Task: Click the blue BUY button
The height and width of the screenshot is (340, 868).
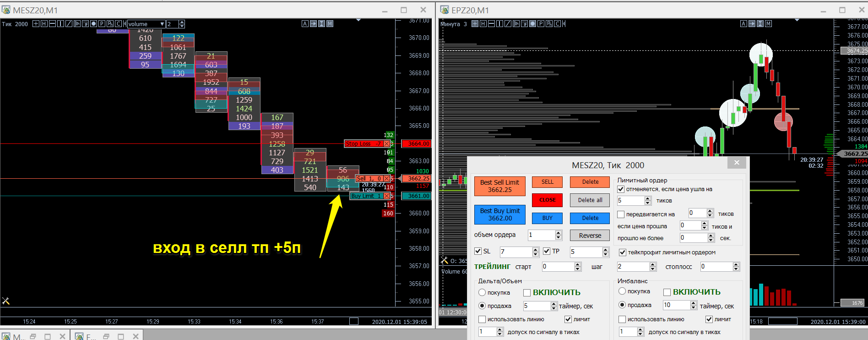Action: 548,218
